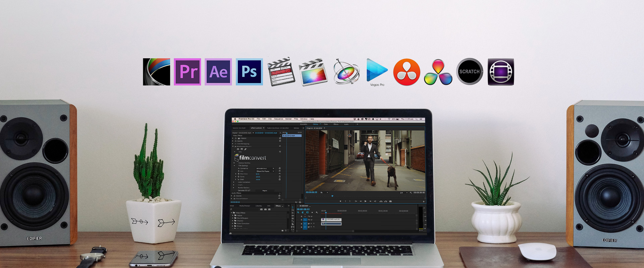Open the Size '35mm Full Frame' dropdown
This screenshot has height=268, width=644.
point(265,171)
